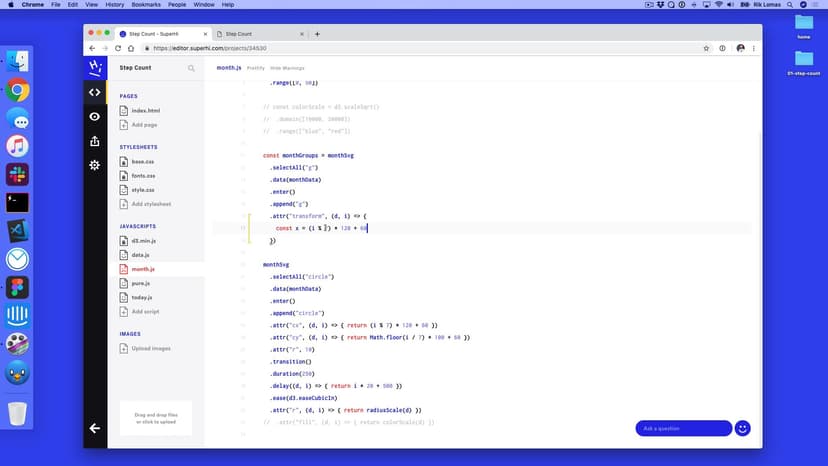Click the drag and drop upload area
Image resolution: width=828 pixels, height=466 pixels.
pyautogui.click(x=155, y=418)
